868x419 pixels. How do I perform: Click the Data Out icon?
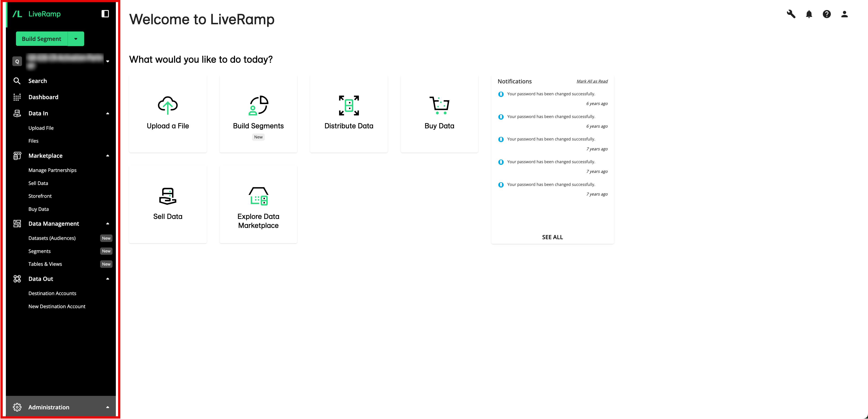pos(17,279)
